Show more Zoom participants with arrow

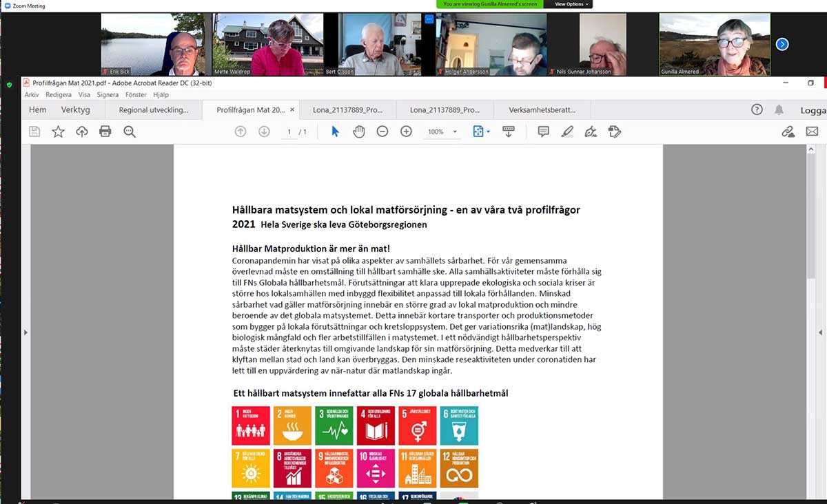782,44
